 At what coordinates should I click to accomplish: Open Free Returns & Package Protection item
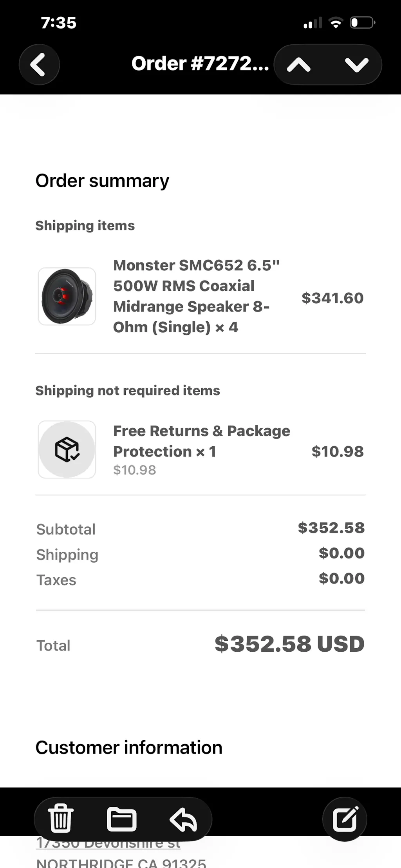[x=201, y=441]
